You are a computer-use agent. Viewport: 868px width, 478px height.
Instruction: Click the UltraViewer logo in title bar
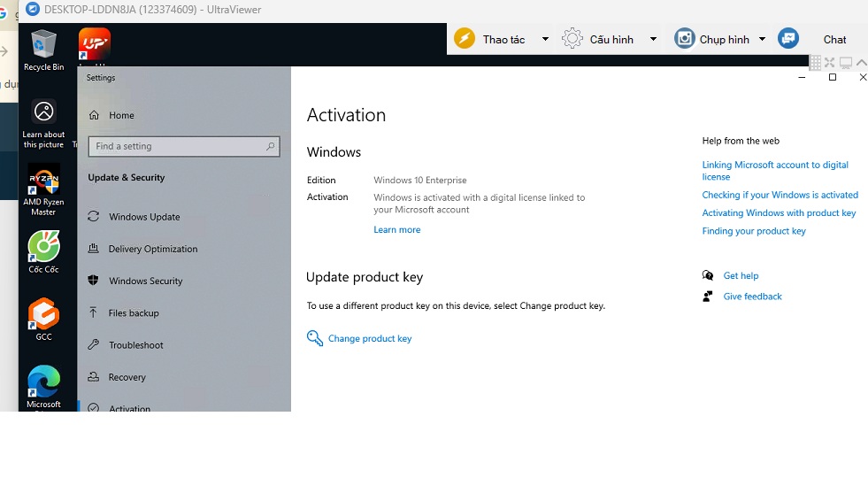33,9
